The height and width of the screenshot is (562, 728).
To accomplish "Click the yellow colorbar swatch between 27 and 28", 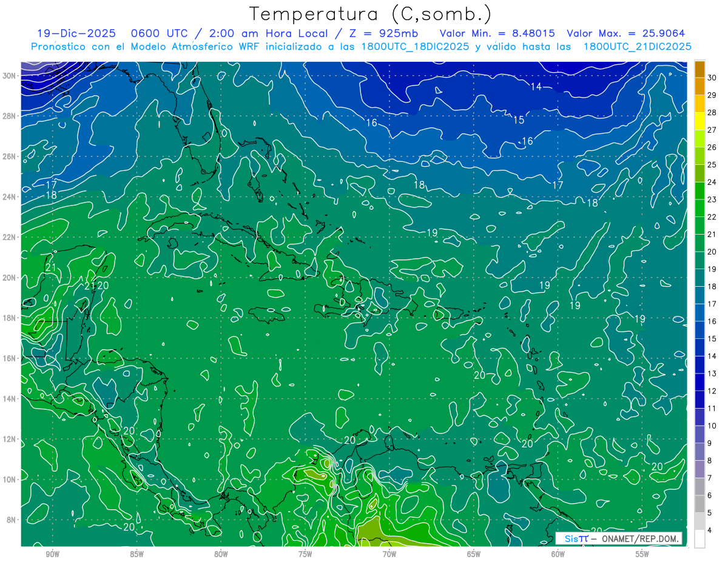I will click(x=699, y=121).
